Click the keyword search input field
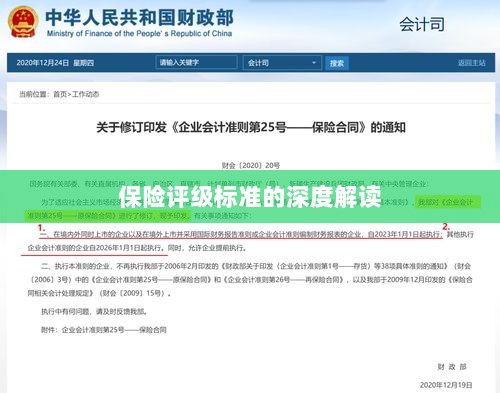 click(196, 62)
